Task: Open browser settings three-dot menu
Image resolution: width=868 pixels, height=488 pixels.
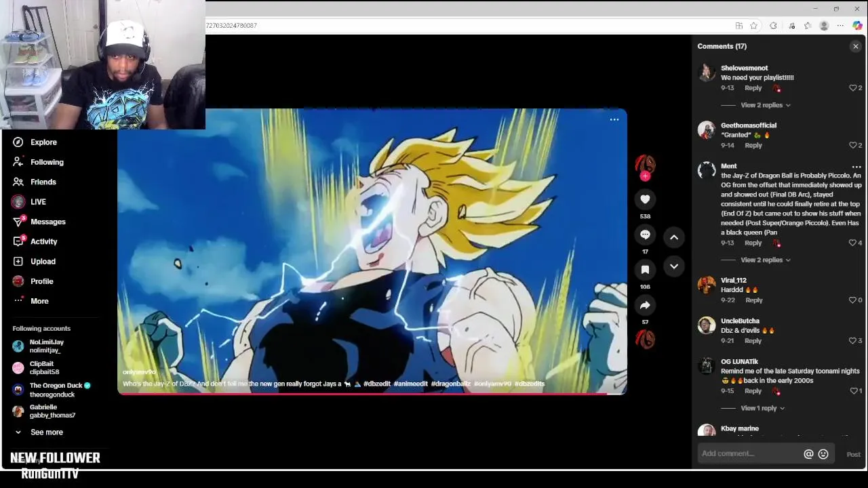Action: pos(840,26)
